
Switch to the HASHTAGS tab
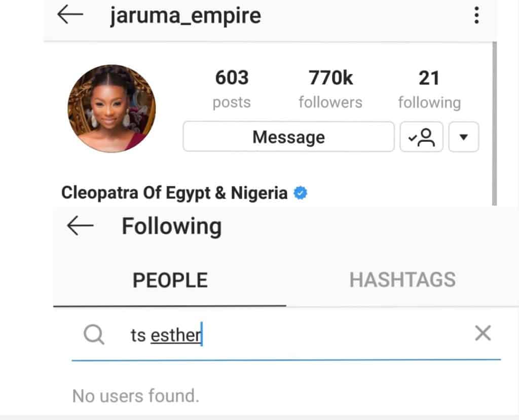click(402, 280)
